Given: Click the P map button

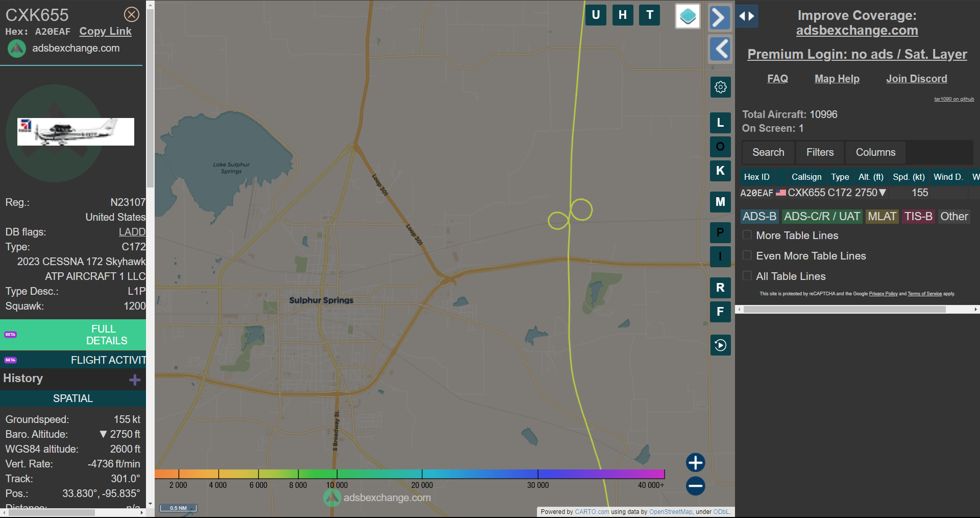Looking at the screenshot, I should point(721,232).
